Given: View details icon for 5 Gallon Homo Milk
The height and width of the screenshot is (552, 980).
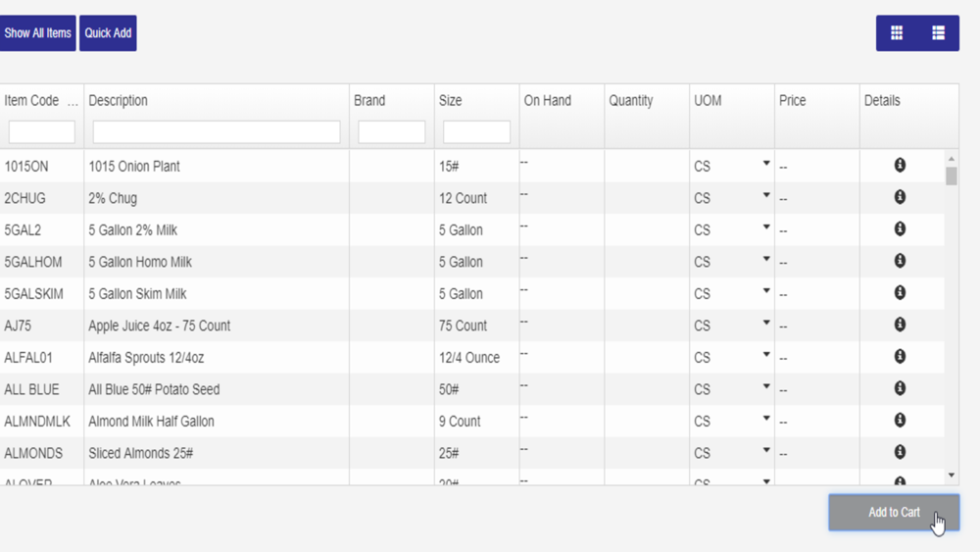Looking at the screenshot, I should coord(900,261).
